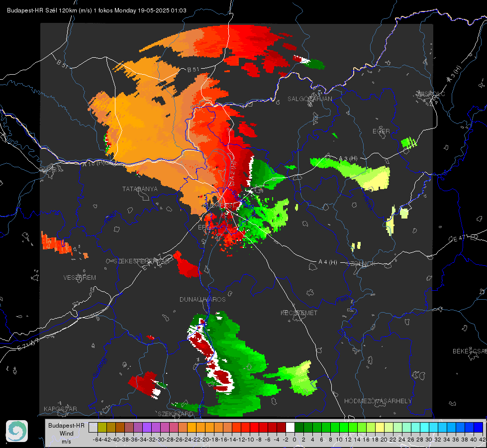This screenshot has height=448, width=487.
Task: Select the pale yellow swatch in wind legend
Action: [x=380, y=427]
